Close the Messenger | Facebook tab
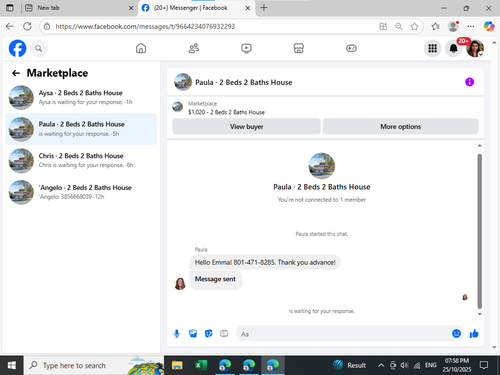The width and height of the screenshot is (500, 375). coord(248,8)
